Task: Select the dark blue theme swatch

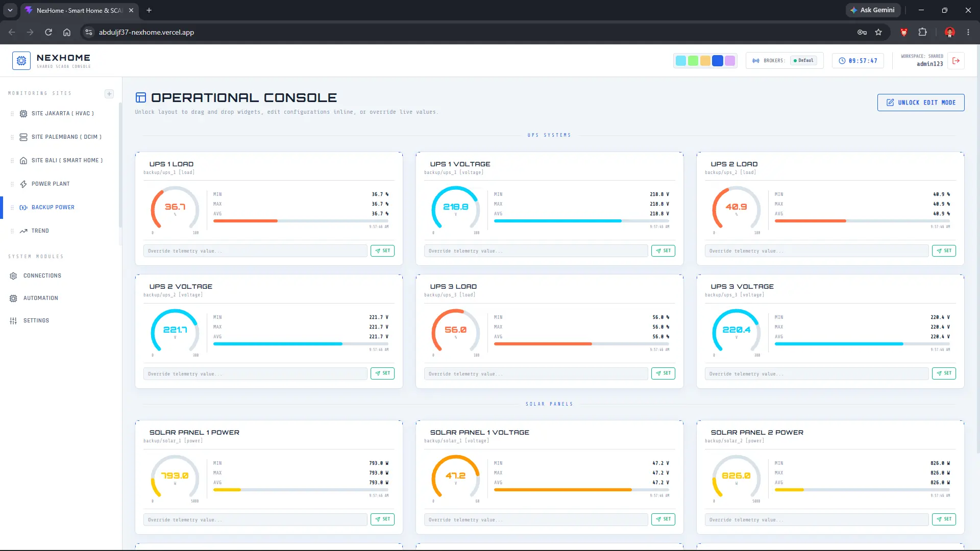Action: [x=718, y=61]
